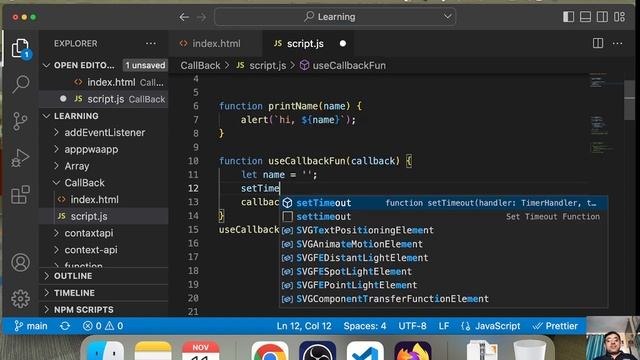Toggle primary side bar layout icon
Image resolution: width=640 pixels, height=360 pixels.
(x=568, y=17)
